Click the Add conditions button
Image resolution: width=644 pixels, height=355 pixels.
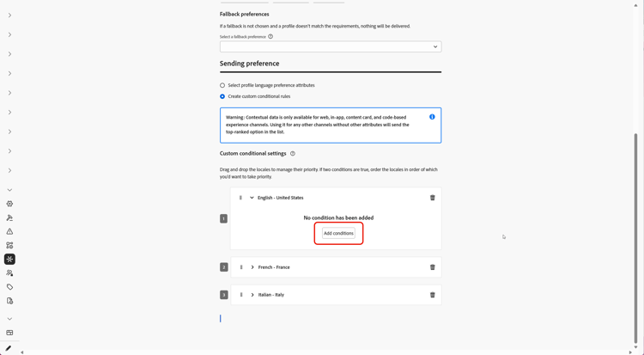pos(338,233)
